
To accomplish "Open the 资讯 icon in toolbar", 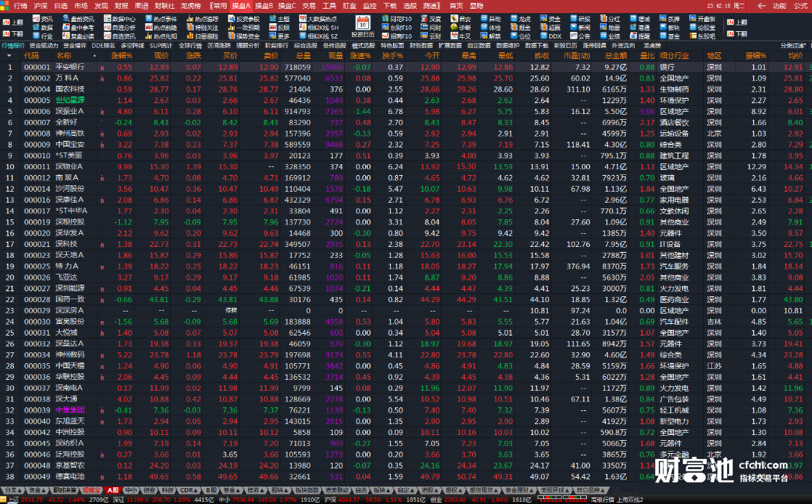I will [x=42, y=19].
